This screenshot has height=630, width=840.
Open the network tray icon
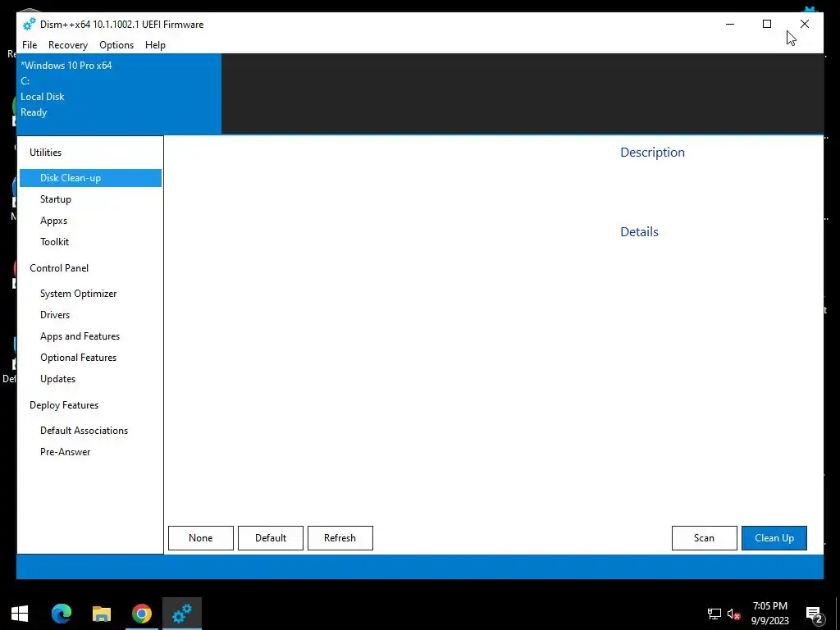(714, 614)
